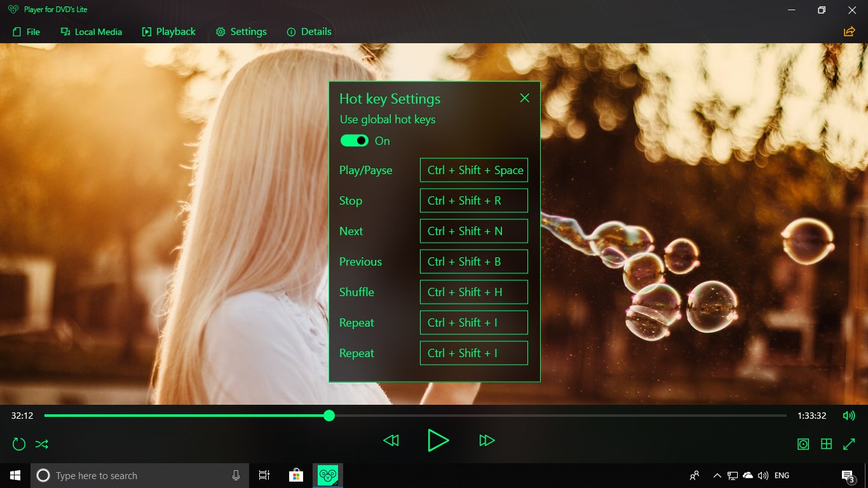
Task: Click the share icon top right
Action: (x=849, y=30)
